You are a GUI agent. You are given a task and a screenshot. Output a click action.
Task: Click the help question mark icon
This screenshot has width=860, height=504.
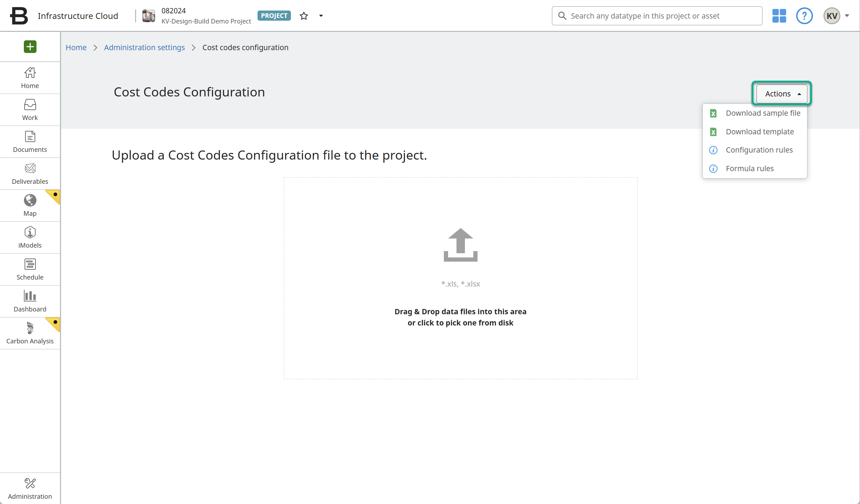tap(804, 16)
